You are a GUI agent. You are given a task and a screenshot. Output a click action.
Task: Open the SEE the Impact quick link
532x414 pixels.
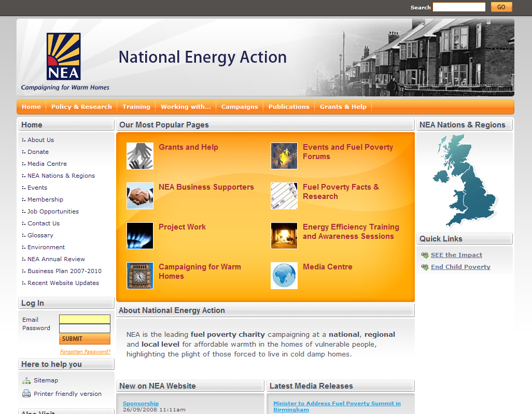(x=456, y=255)
